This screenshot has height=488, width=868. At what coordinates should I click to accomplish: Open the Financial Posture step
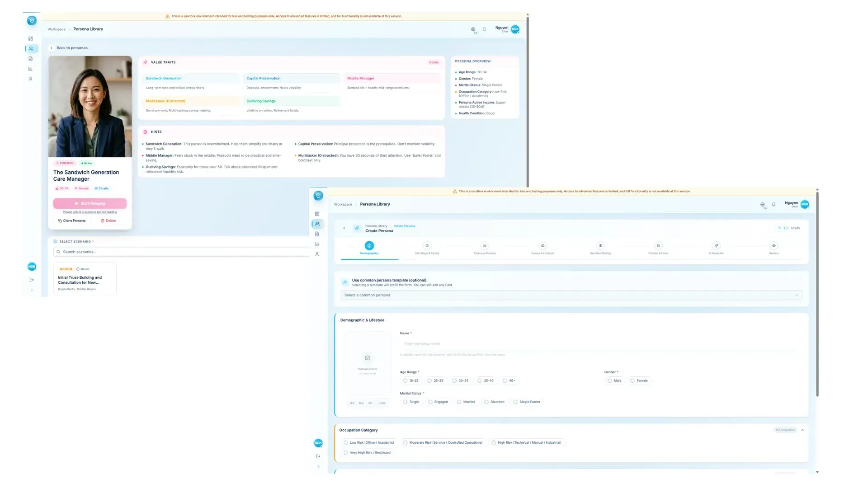pos(485,249)
